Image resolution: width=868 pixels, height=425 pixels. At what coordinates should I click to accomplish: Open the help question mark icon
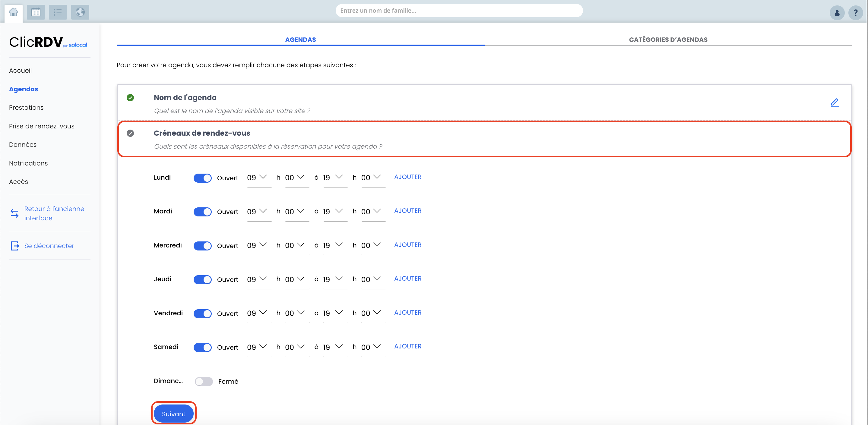point(855,13)
